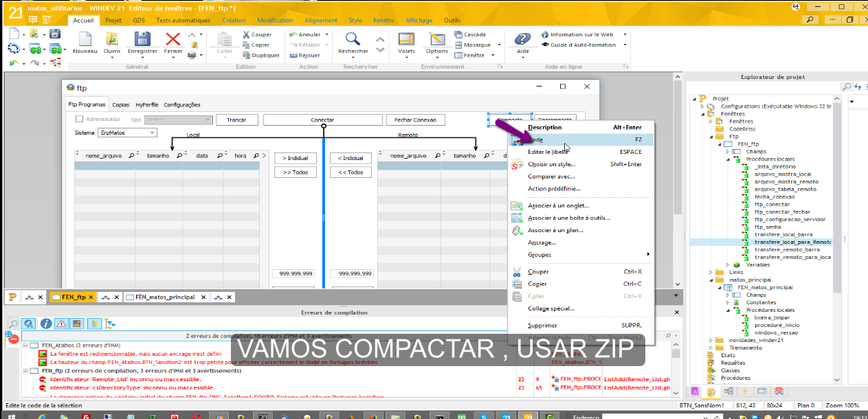The height and width of the screenshot is (419, 868).
Task: Collapse the FEN_Atalhos error group
Action: (26, 346)
